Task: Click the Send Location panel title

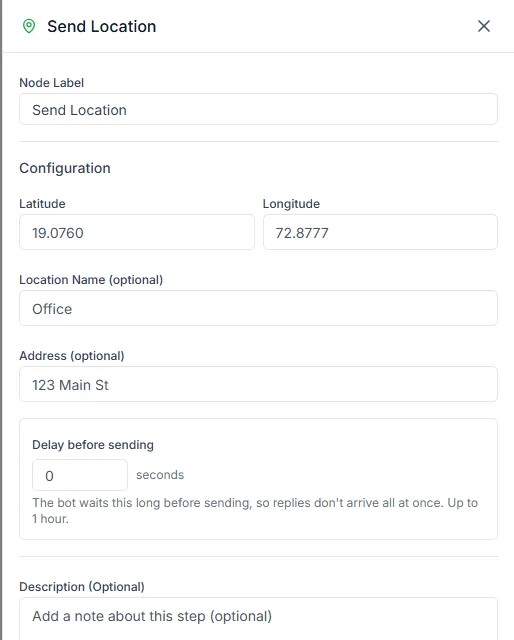Action: point(102,27)
